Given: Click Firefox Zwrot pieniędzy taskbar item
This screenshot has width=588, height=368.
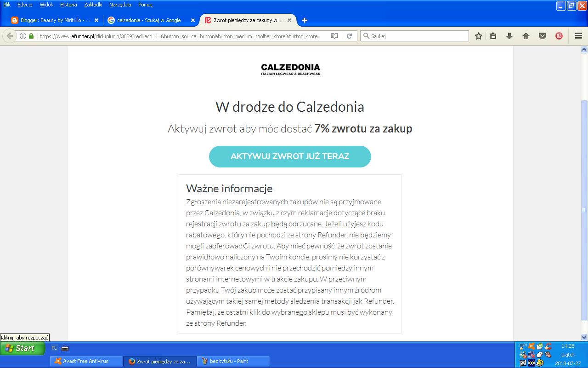Looking at the screenshot, I should point(160,361).
